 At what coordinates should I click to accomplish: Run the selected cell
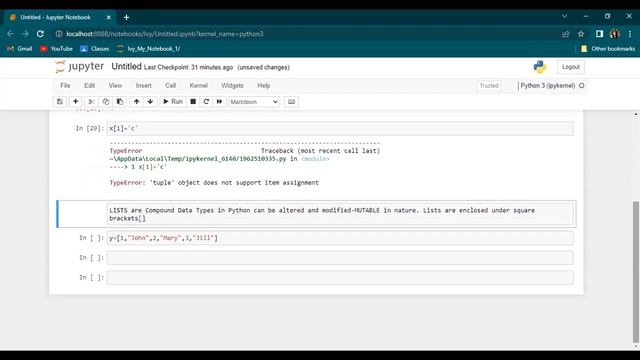click(x=173, y=102)
